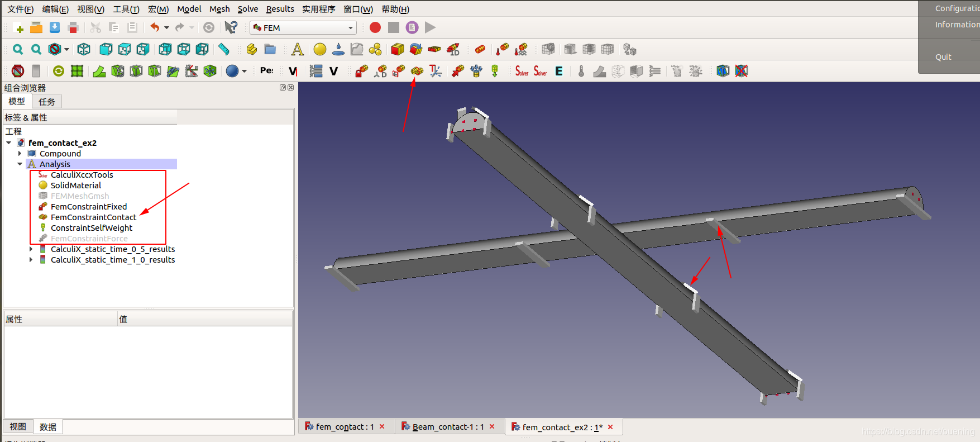Image resolution: width=980 pixels, height=442 pixels.
Task: Click the Part workbench green grid icon
Action: (77, 71)
